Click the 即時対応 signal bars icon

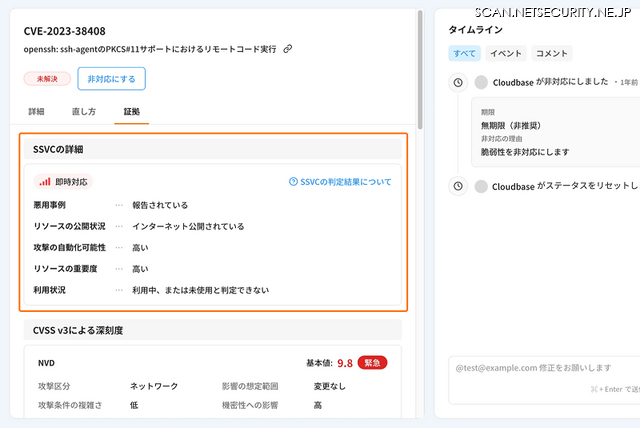pyautogui.click(x=44, y=182)
